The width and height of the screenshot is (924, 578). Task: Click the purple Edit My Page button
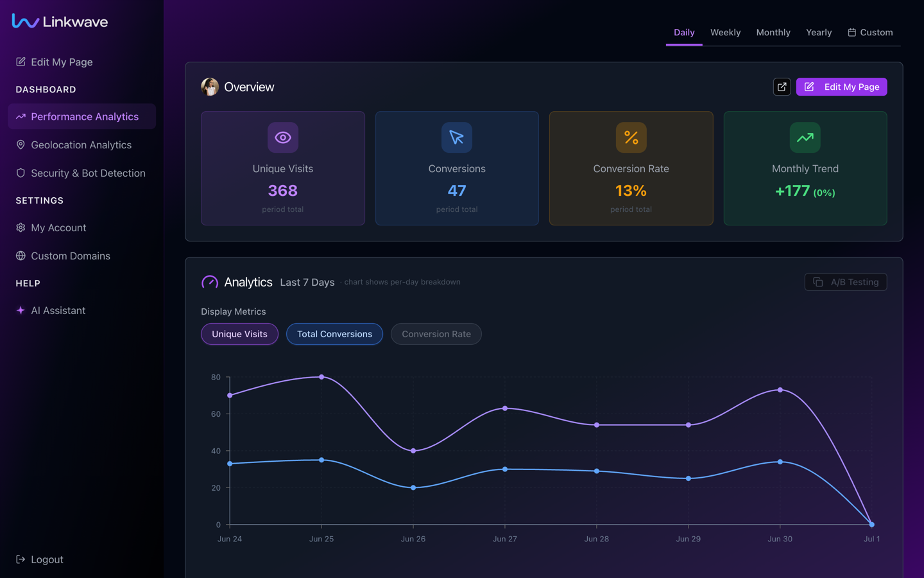842,87
